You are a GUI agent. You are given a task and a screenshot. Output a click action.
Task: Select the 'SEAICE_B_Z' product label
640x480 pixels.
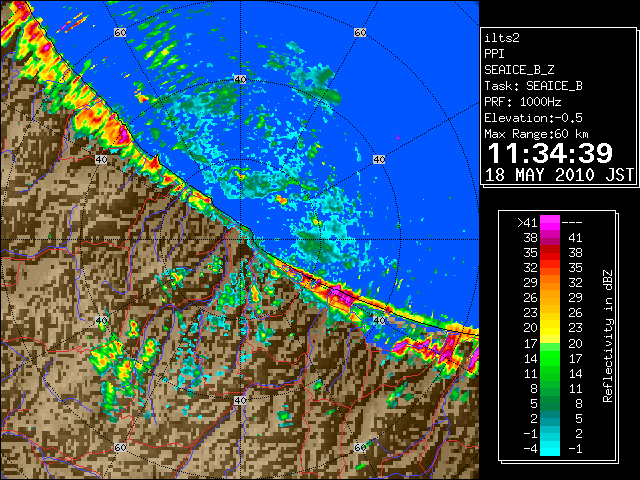[x=519, y=70]
